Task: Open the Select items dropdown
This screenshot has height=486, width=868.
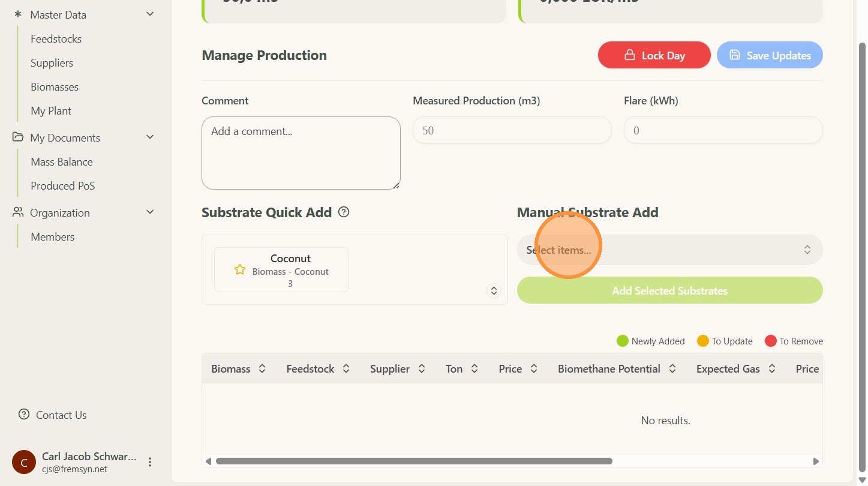Action: tap(669, 250)
